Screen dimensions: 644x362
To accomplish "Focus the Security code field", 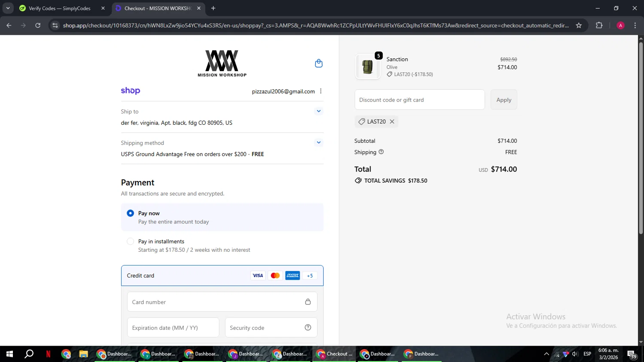I will pyautogui.click(x=271, y=328).
